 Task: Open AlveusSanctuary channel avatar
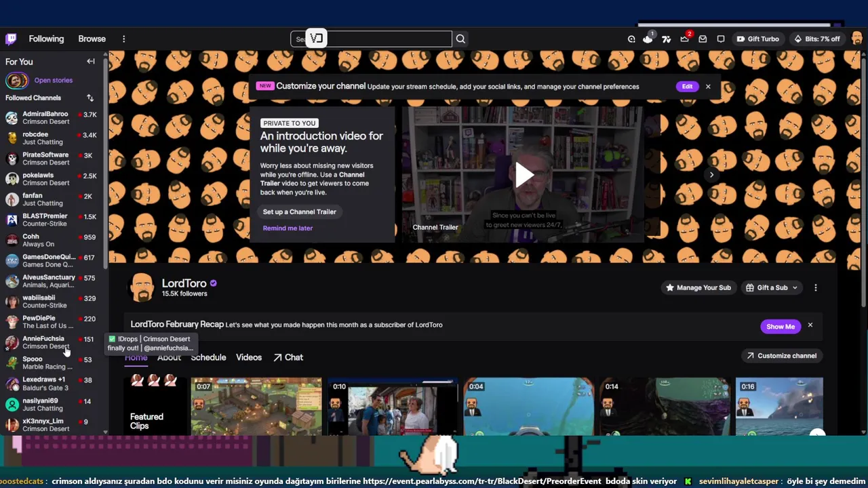pos(12,281)
